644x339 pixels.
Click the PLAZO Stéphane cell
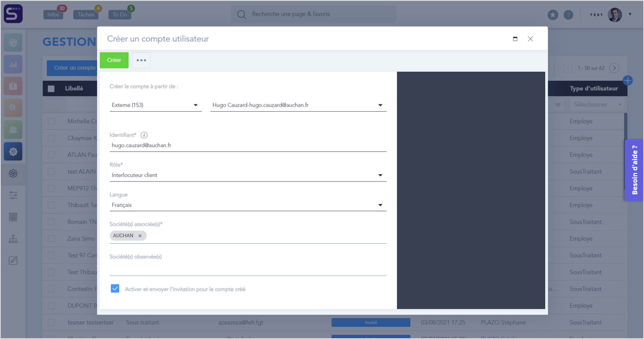503,323
